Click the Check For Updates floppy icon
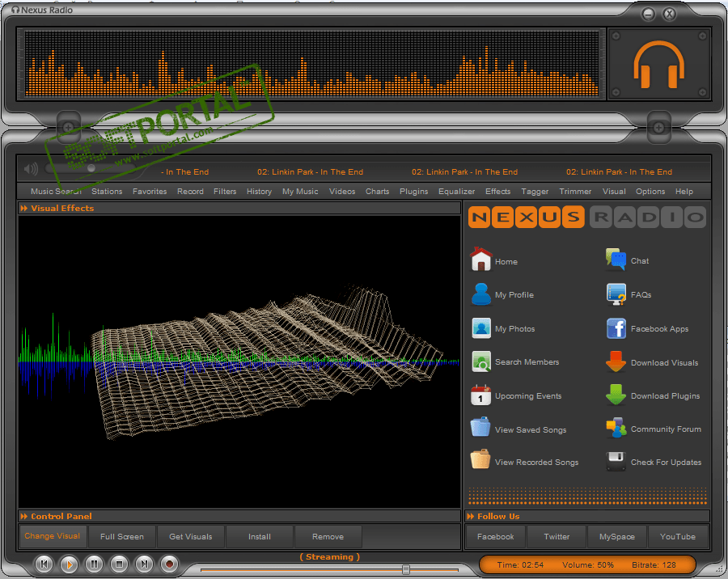728x579 pixels. click(x=616, y=462)
